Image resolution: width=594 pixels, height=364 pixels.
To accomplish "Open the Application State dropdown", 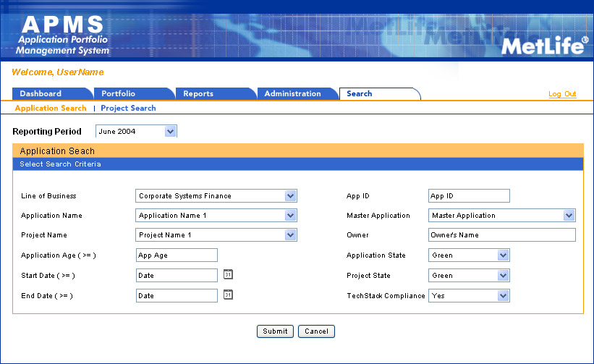I will point(469,255).
